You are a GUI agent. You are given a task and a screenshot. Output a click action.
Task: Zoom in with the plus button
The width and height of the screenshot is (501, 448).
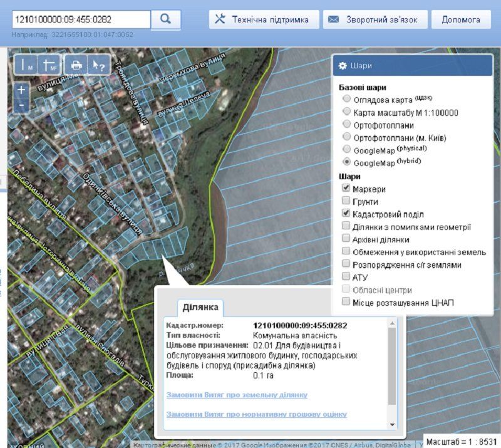tap(21, 90)
